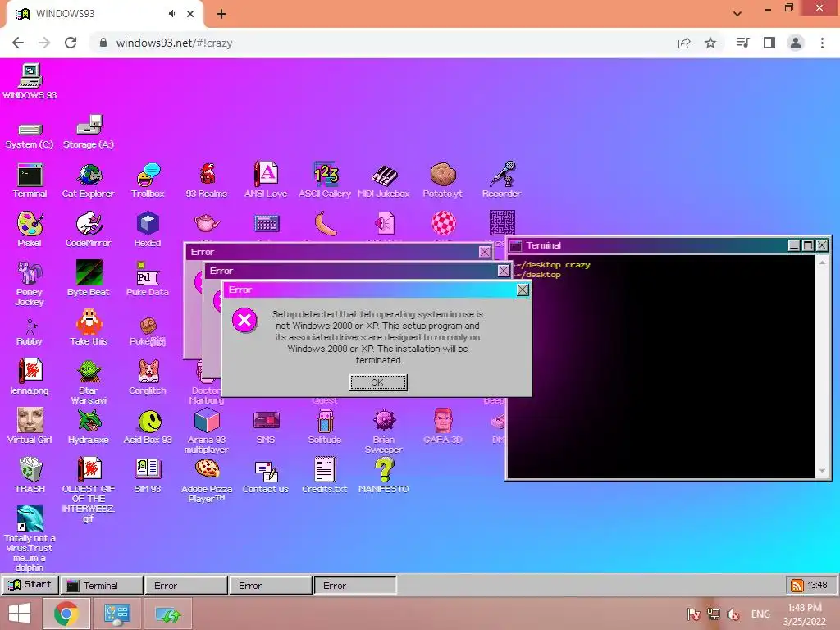Open Cat Explorer browser icon
840x630 pixels.
(x=89, y=180)
